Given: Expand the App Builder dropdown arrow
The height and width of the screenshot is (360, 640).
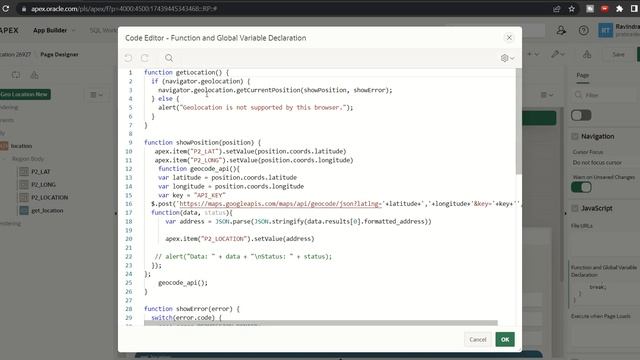Looking at the screenshot, I should (73, 30).
